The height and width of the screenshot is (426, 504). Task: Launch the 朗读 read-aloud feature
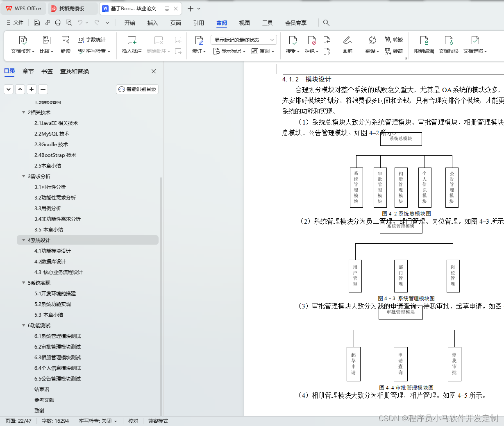point(65,44)
